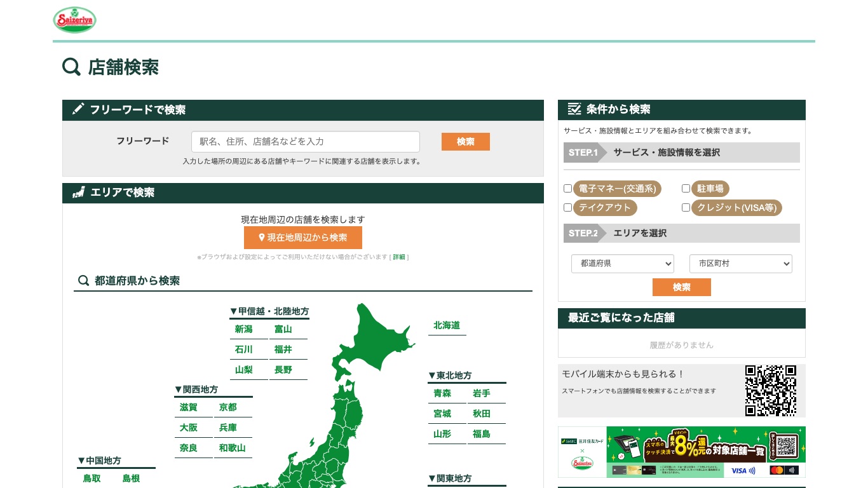Choose 岩手 prefecture
868x488 pixels.
(482, 393)
